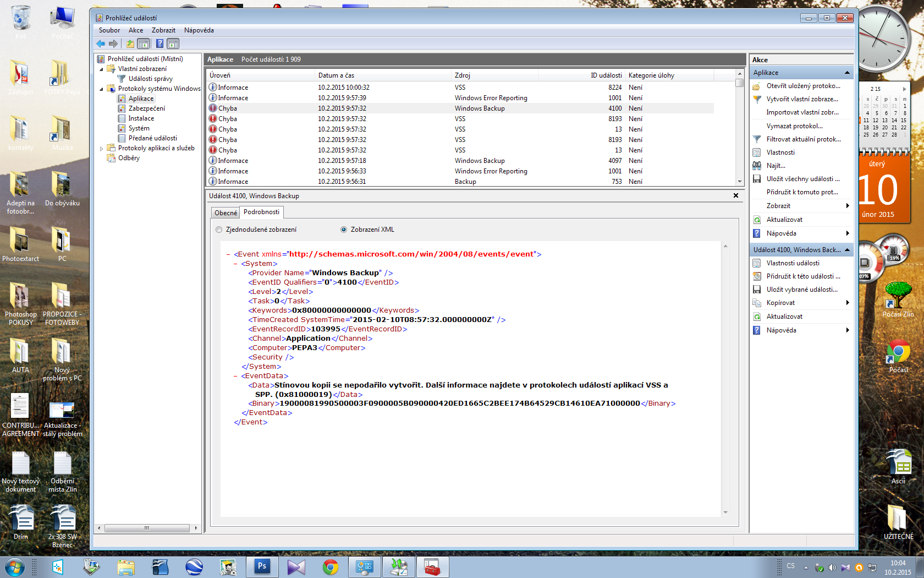Toggle the action pane show/hide icon
This screenshot has width=924, height=578.
173,44
